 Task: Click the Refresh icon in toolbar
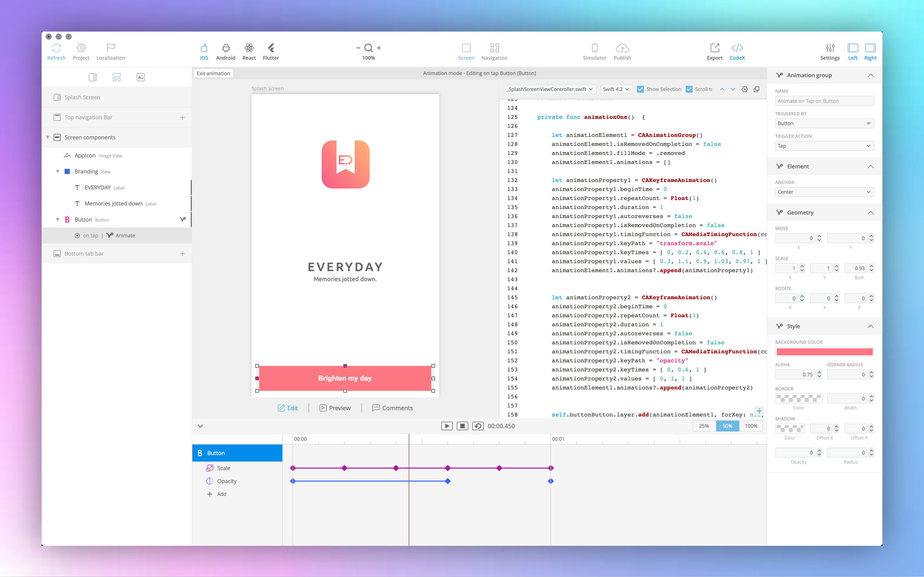(56, 48)
